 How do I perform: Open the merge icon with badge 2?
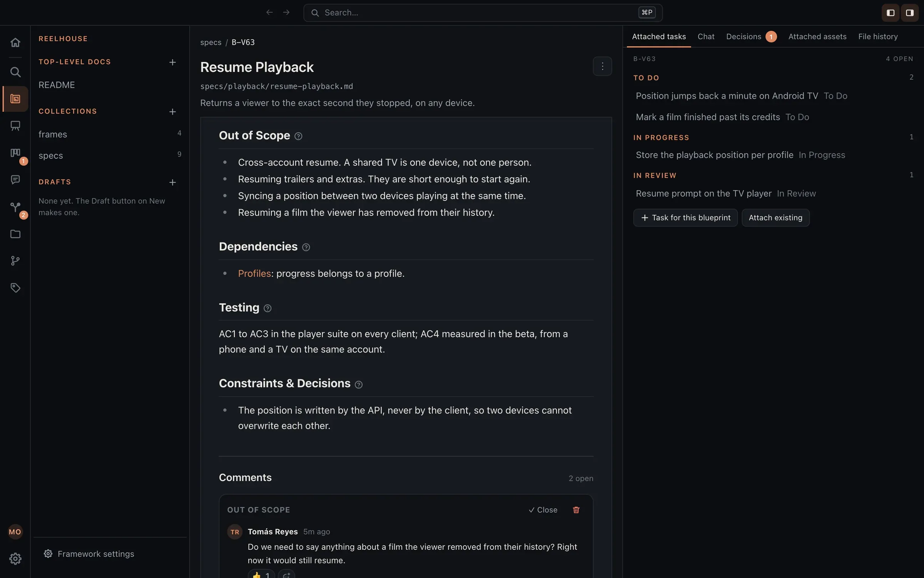15,207
